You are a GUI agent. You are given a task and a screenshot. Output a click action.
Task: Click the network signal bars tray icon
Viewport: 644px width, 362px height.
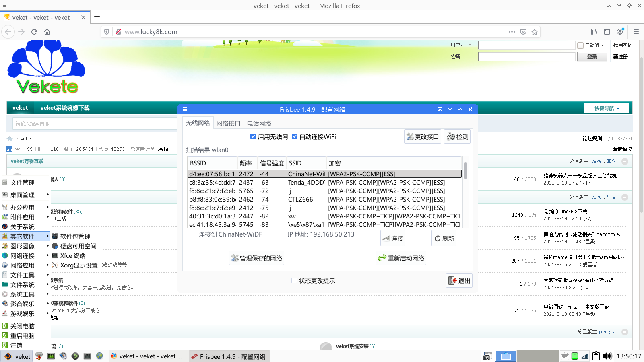click(585, 356)
